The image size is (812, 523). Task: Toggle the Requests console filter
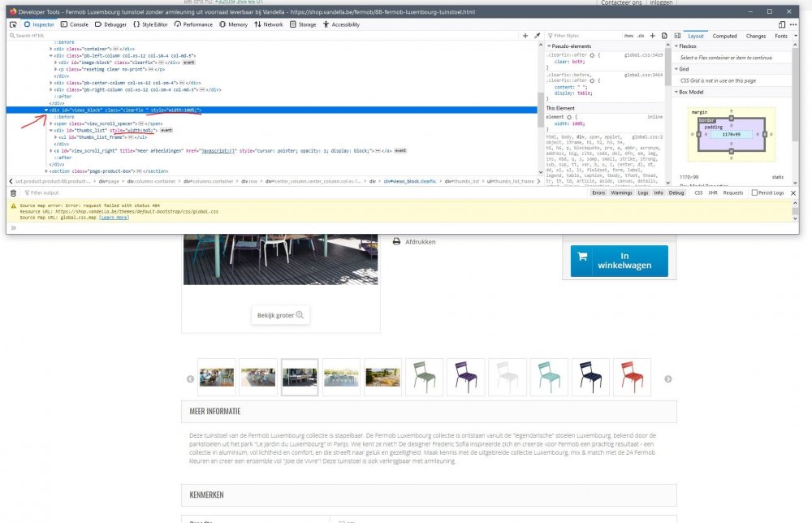[x=732, y=192]
